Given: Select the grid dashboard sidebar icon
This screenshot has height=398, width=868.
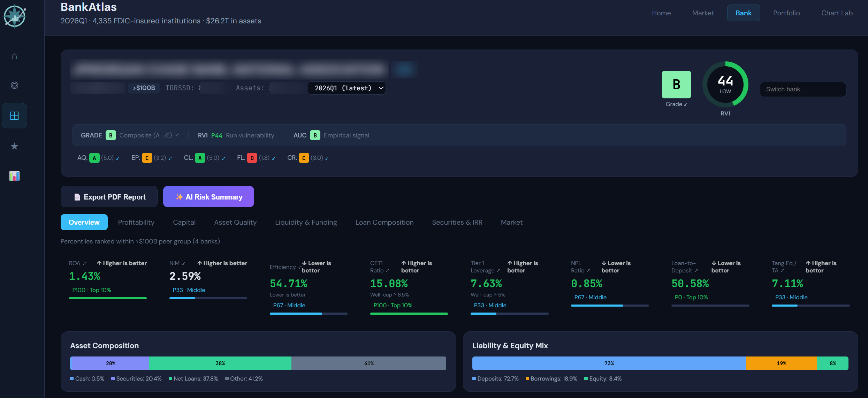Looking at the screenshot, I should tap(14, 115).
